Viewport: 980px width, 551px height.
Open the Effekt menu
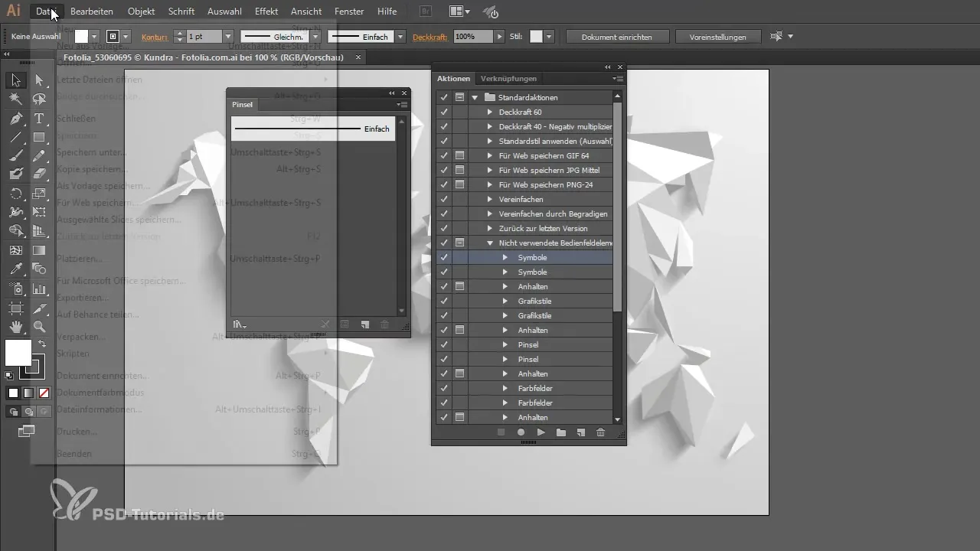tap(266, 11)
